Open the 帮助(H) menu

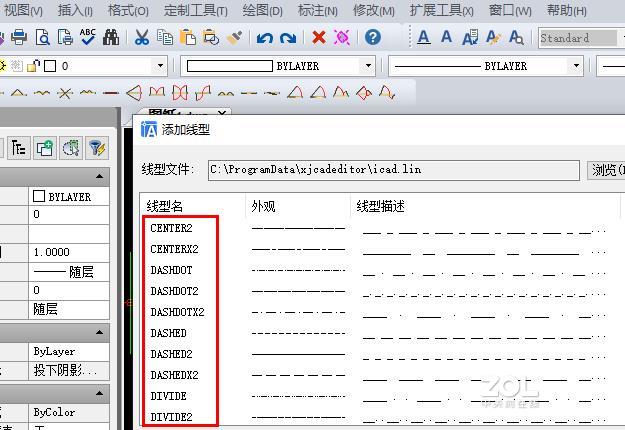pos(566,10)
